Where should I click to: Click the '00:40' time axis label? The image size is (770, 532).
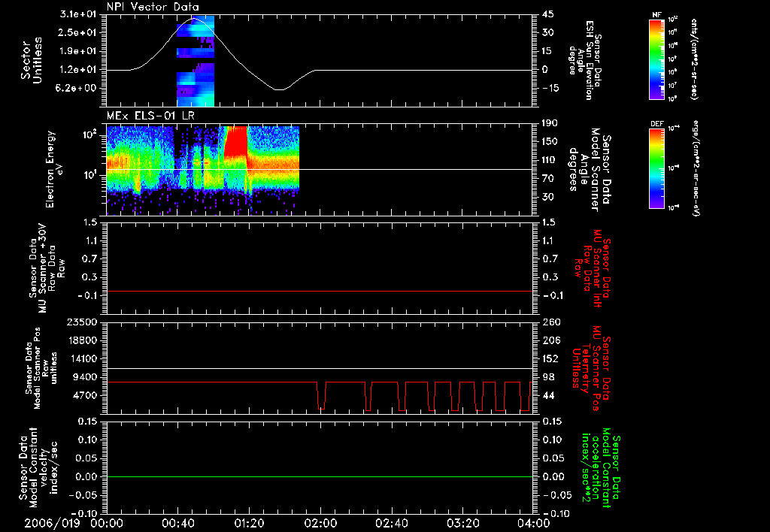coord(177,523)
